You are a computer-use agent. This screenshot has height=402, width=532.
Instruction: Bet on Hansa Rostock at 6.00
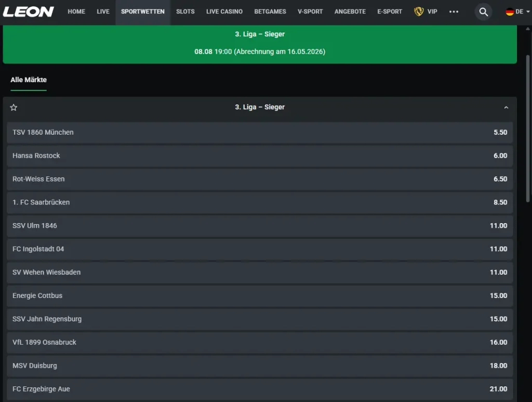260,156
